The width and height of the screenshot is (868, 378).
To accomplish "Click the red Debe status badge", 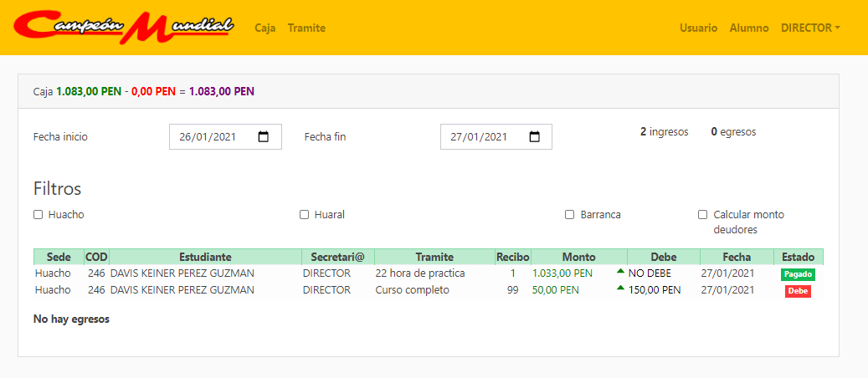I will 798,291.
